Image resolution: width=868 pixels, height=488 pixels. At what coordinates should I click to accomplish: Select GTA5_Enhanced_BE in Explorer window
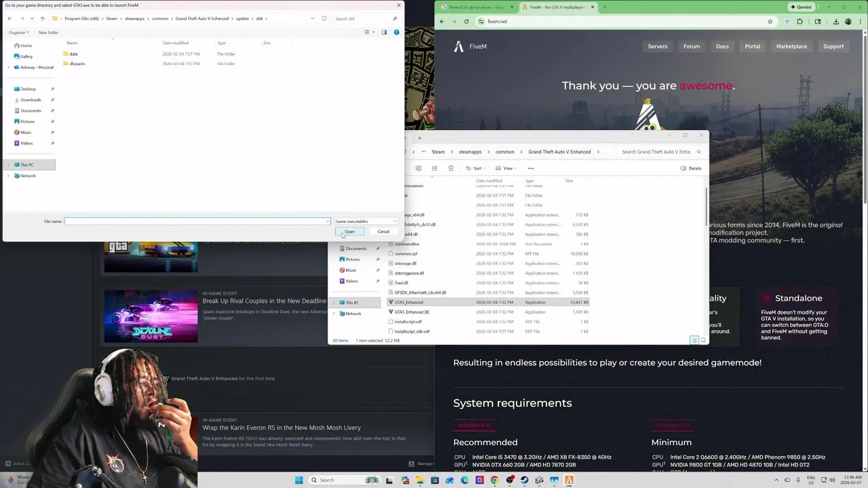click(x=412, y=312)
